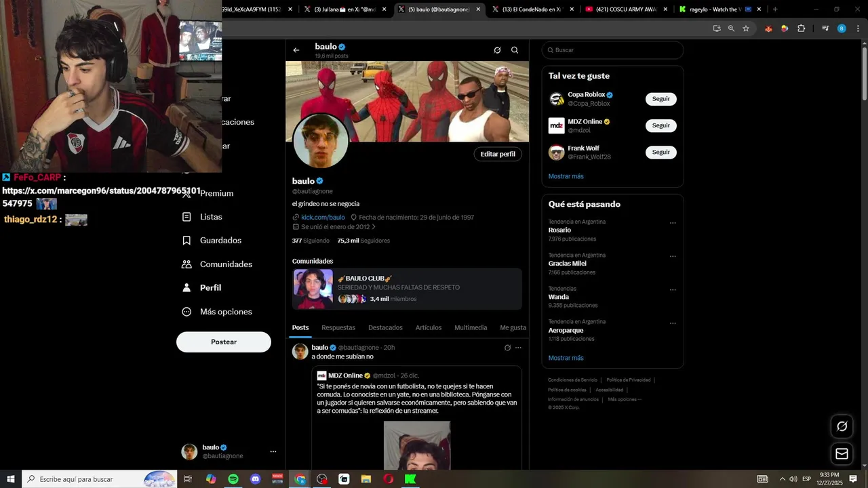Open more options for Wanda trend

click(x=673, y=289)
